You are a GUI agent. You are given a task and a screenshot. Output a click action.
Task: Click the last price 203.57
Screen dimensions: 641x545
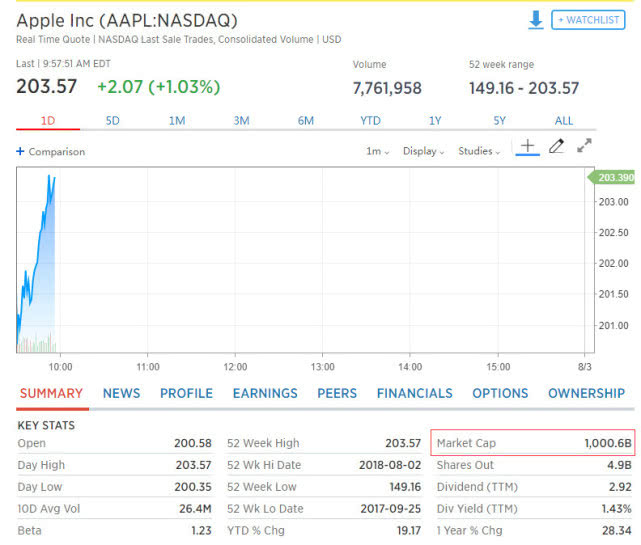click(x=47, y=87)
